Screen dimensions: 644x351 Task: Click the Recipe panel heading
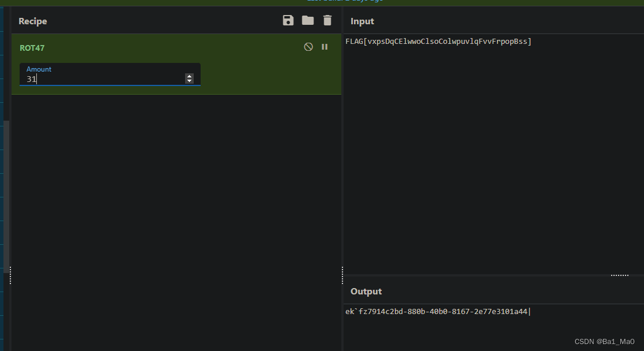pyautogui.click(x=33, y=21)
